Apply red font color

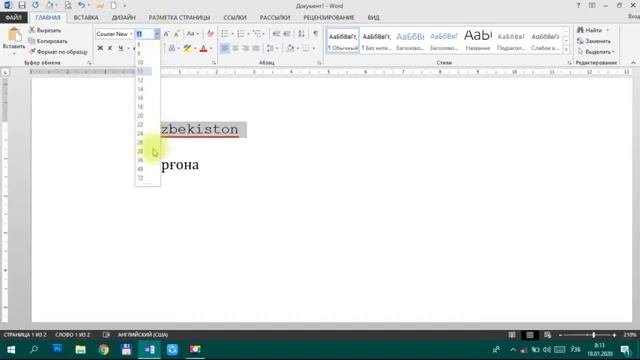(x=204, y=48)
